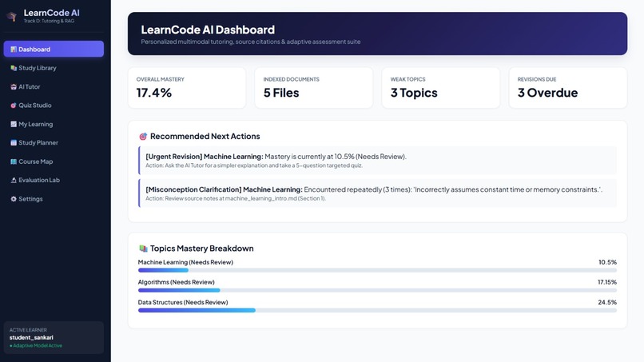Click the Recommended Next Actions heading
Viewport: 644px width, 362px height.
pos(205,136)
